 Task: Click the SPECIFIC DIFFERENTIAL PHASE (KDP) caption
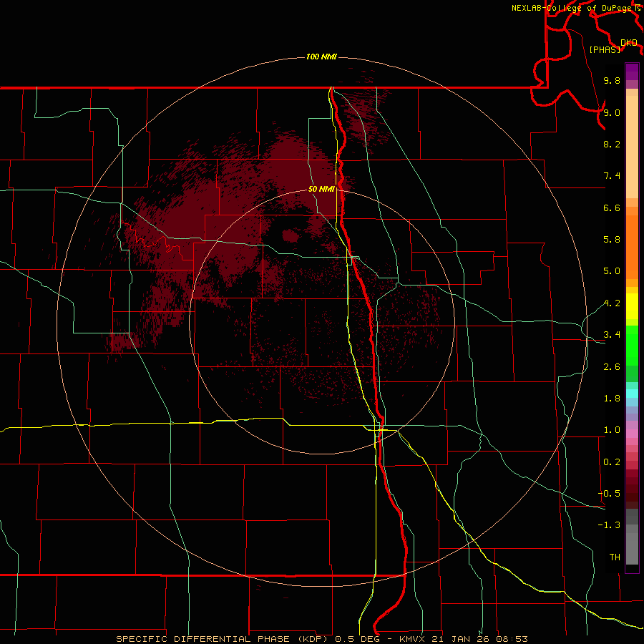(x=223, y=639)
